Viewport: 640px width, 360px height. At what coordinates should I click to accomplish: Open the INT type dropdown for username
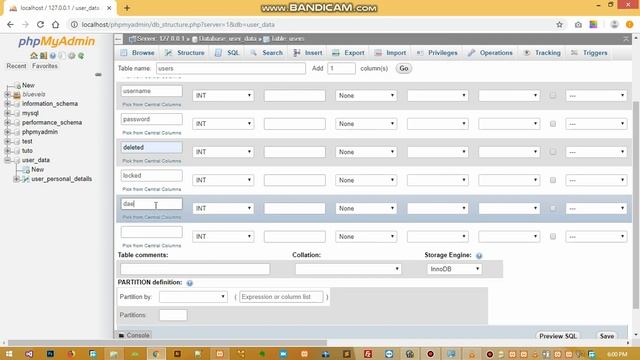(223, 96)
